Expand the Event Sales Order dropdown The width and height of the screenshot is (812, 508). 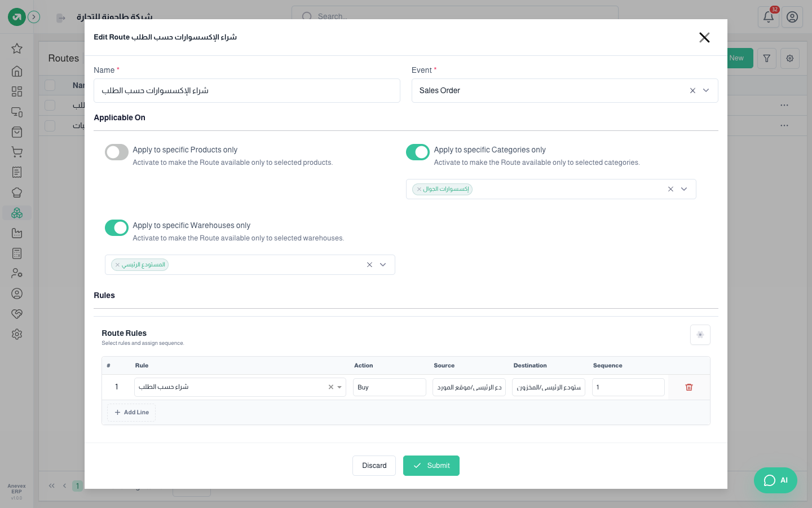(706, 90)
